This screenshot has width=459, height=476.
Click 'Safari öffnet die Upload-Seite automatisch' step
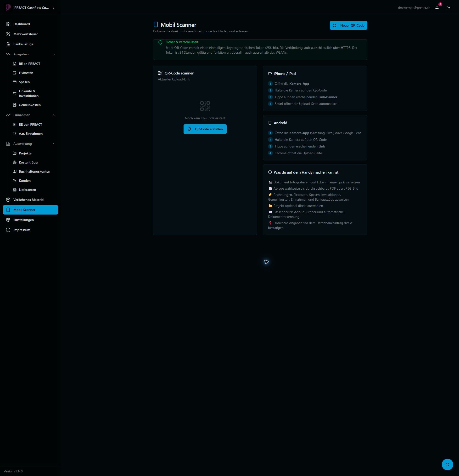coord(306,104)
